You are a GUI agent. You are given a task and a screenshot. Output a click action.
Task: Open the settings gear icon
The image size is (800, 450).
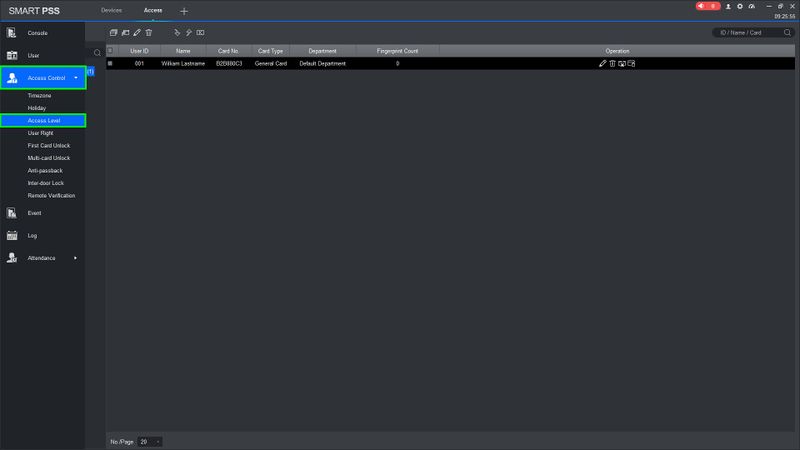[740, 6]
